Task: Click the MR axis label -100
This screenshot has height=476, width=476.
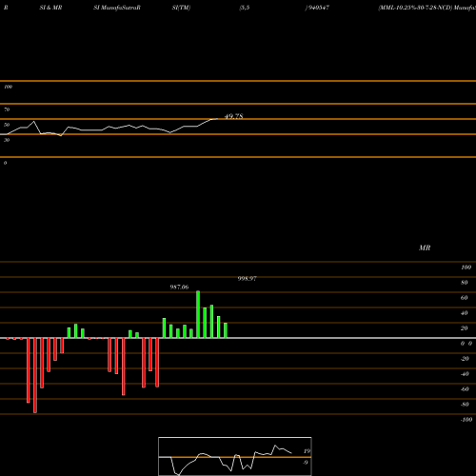Action: coord(466,420)
